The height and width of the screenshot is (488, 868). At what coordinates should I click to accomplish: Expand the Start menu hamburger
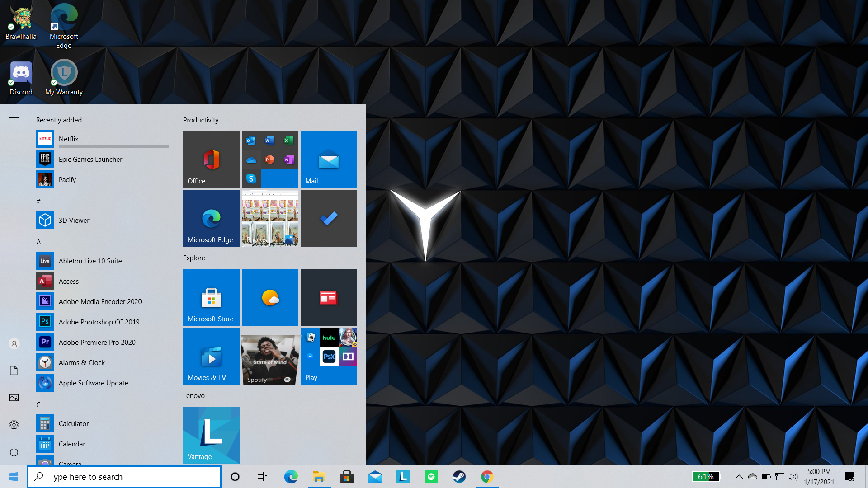point(14,120)
